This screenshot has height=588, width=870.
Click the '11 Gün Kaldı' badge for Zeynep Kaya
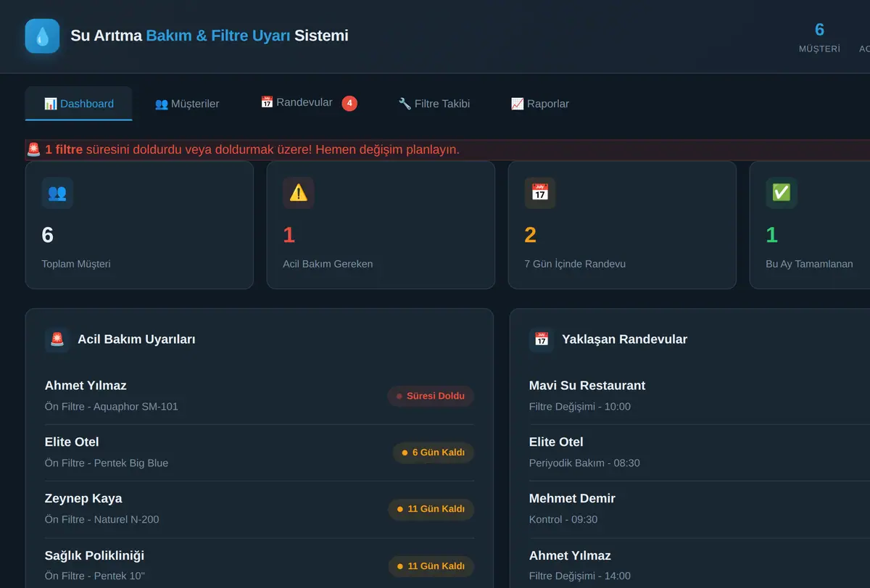431,509
